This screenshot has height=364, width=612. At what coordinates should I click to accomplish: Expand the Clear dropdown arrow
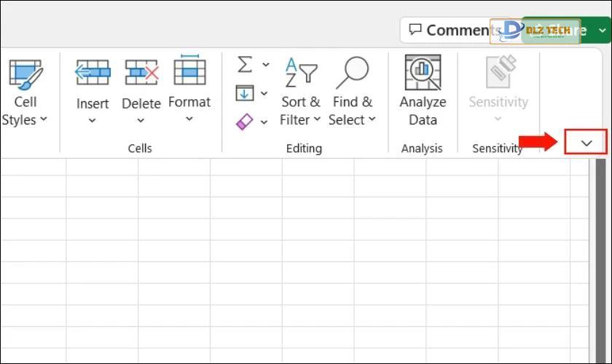(x=264, y=122)
